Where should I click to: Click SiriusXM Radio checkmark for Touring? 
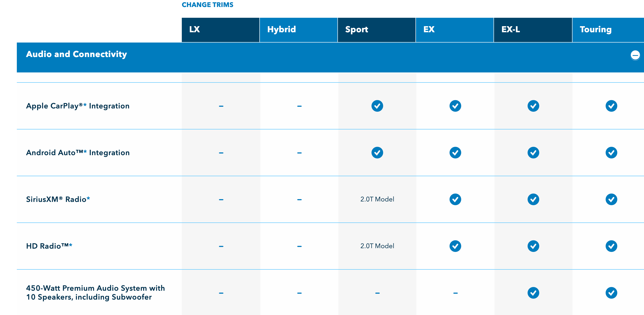coord(611,200)
